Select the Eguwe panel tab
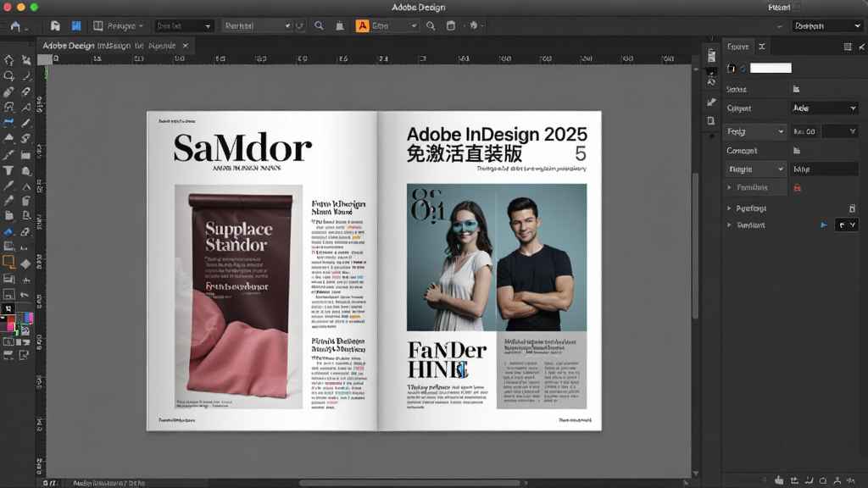868x488 pixels. click(738, 47)
